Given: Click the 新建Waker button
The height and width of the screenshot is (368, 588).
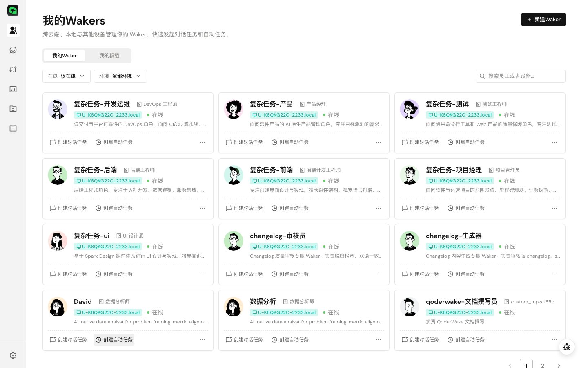Looking at the screenshot, I should 543,20.
